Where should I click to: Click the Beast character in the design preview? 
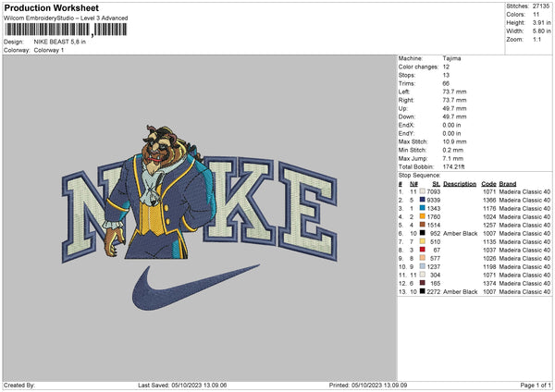pyautogui.click(x=159, y=193)
